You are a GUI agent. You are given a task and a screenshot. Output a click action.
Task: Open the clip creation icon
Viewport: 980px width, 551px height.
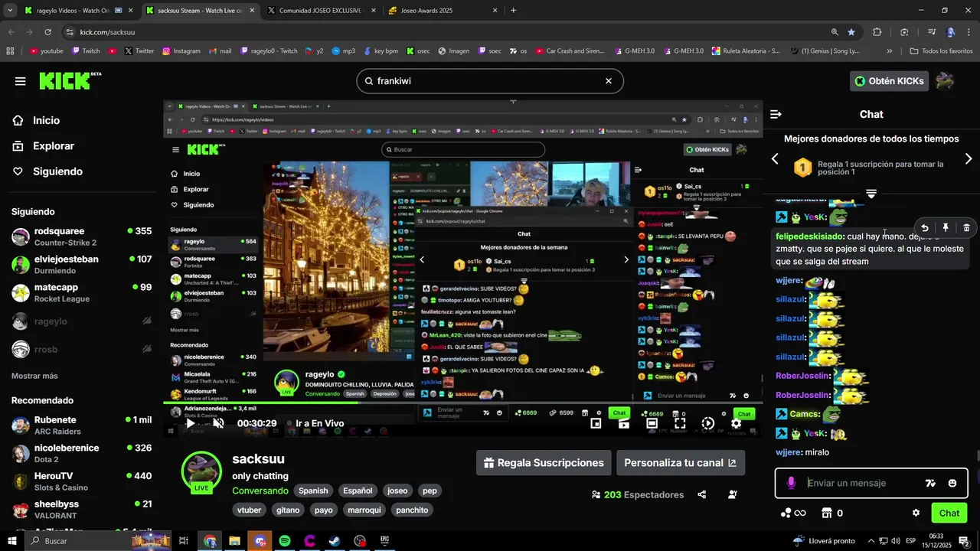624,423
